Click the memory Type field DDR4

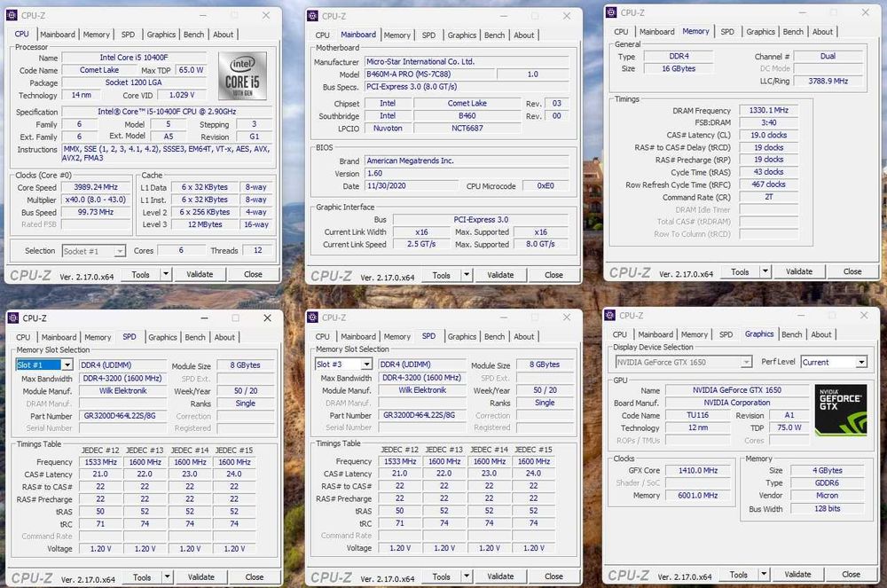tap(679, 57)
